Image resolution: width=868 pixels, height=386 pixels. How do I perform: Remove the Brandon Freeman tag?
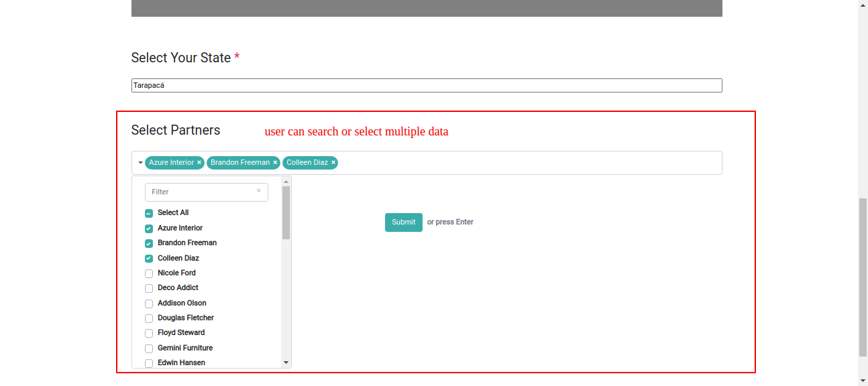click(275, 163)
